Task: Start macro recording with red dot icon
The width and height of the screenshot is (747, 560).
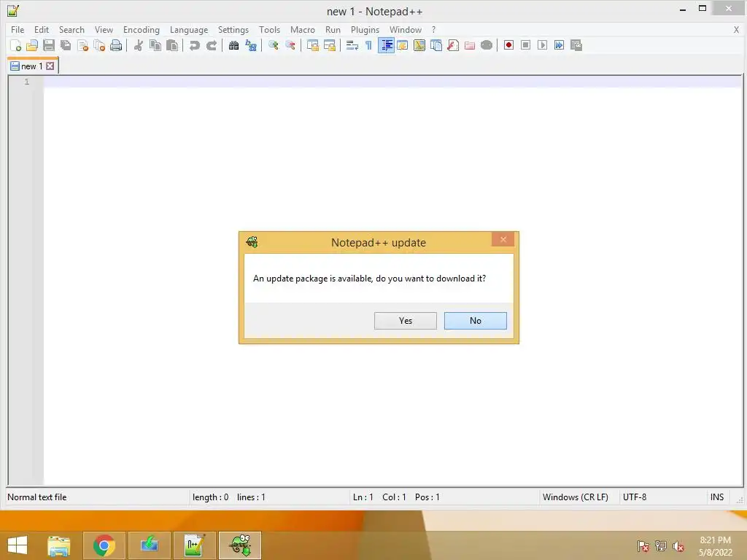Action: [x=508, y=45]
